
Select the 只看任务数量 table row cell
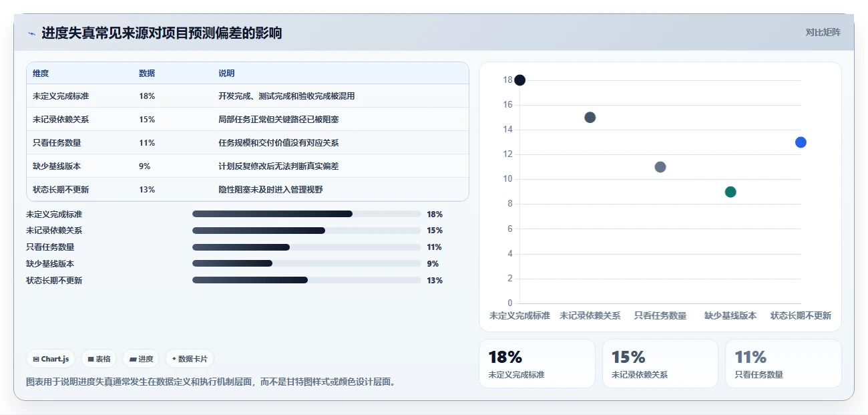pos(57,143)
